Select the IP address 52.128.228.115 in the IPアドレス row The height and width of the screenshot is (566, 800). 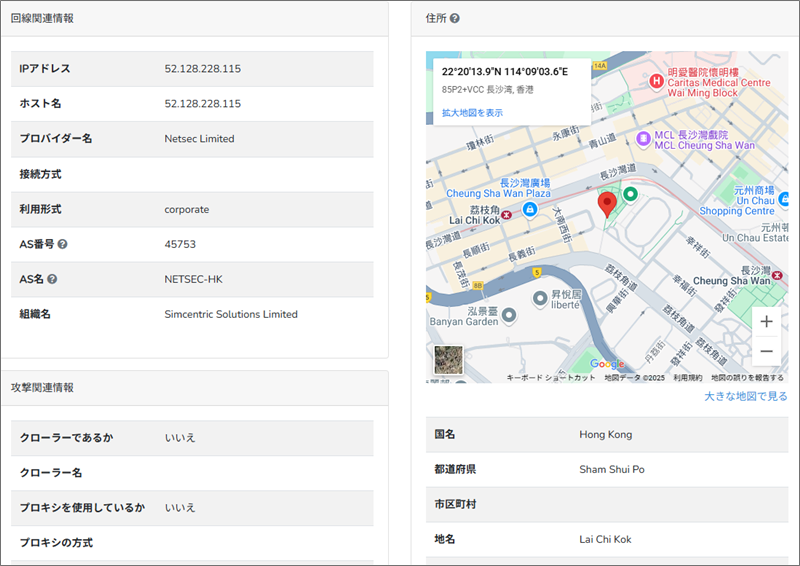(x=203, y=69)
